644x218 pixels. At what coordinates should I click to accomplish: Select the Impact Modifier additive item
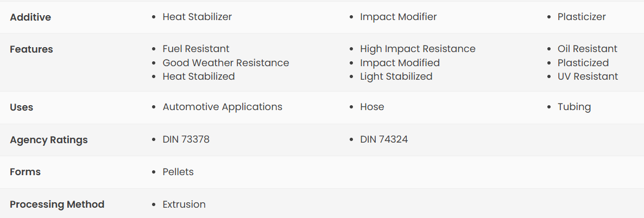tap(399, 17)
